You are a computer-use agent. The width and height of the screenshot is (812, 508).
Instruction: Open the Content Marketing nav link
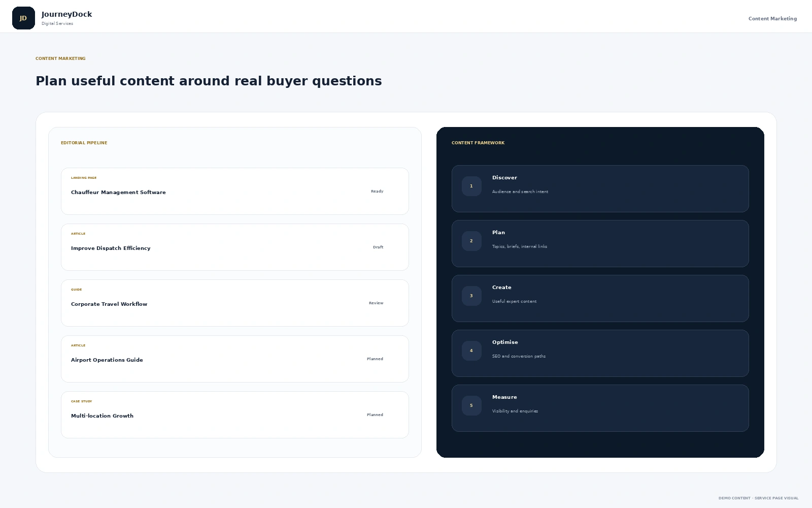click(772, 19)
